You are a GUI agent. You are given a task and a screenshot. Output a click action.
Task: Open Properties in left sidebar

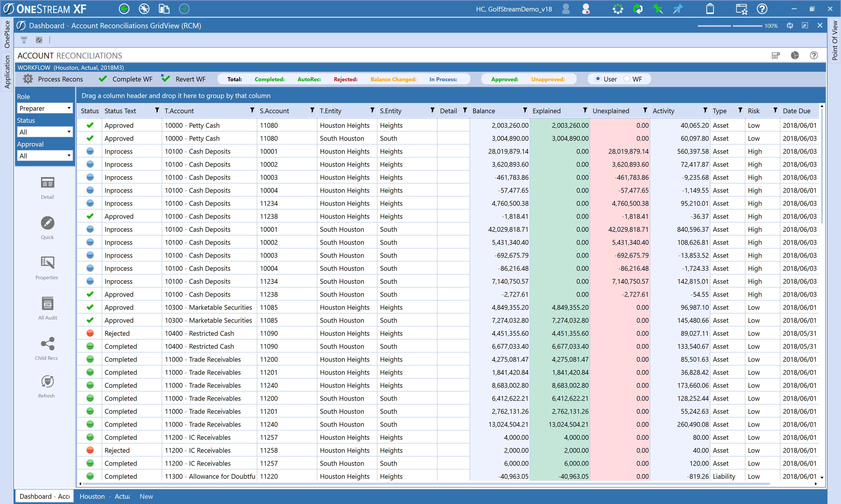click(47, 263)
